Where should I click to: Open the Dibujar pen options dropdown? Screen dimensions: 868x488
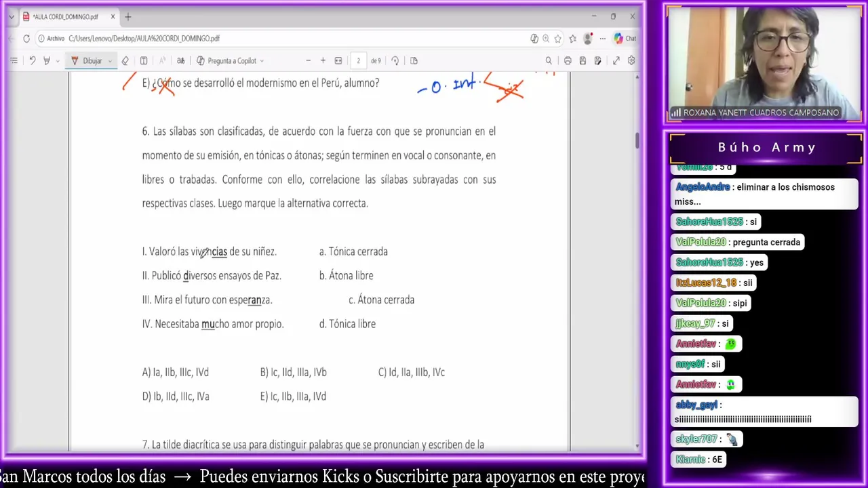[x=110, y=61]
